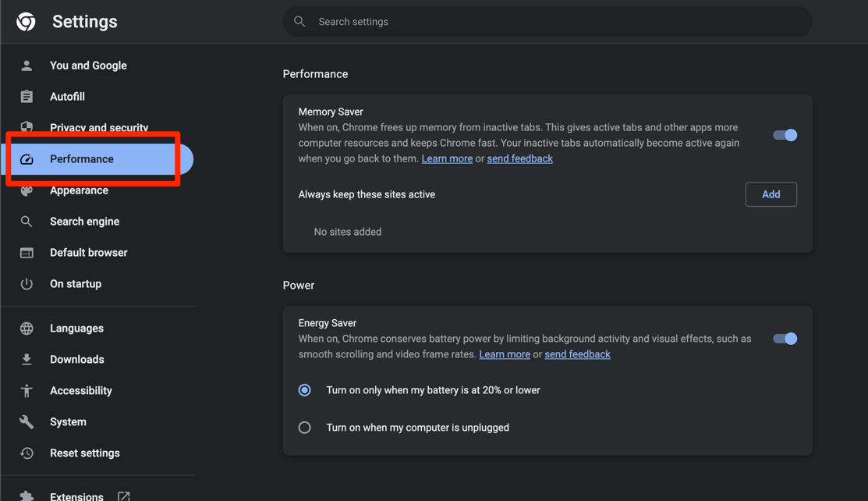868x501 pixels.
Task: Select the Search engine magnifier icon
Action: click(27, 221)
